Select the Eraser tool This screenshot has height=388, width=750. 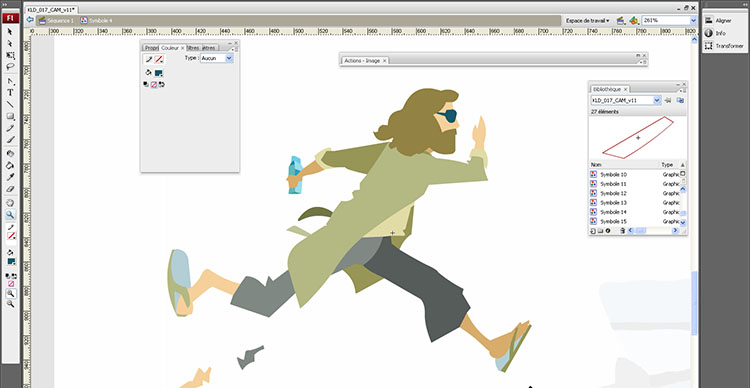pos(10,189)
